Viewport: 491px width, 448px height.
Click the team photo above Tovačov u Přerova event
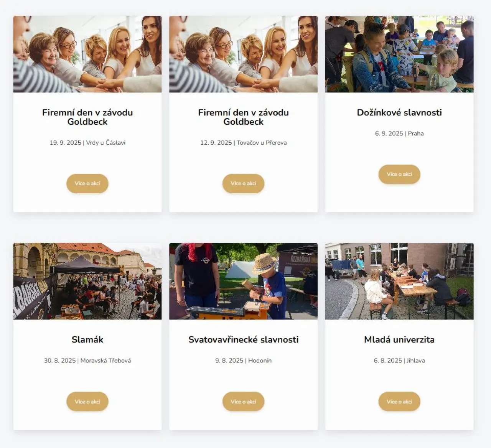(x=243, y=54)
